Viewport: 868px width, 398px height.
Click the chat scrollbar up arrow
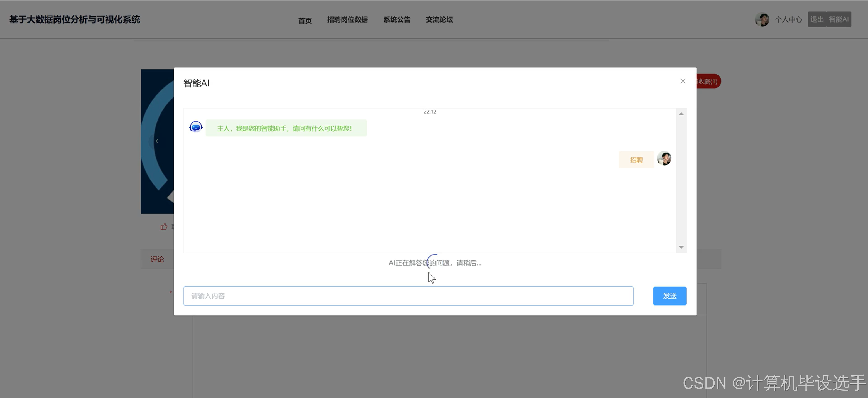tap(681, 114)
